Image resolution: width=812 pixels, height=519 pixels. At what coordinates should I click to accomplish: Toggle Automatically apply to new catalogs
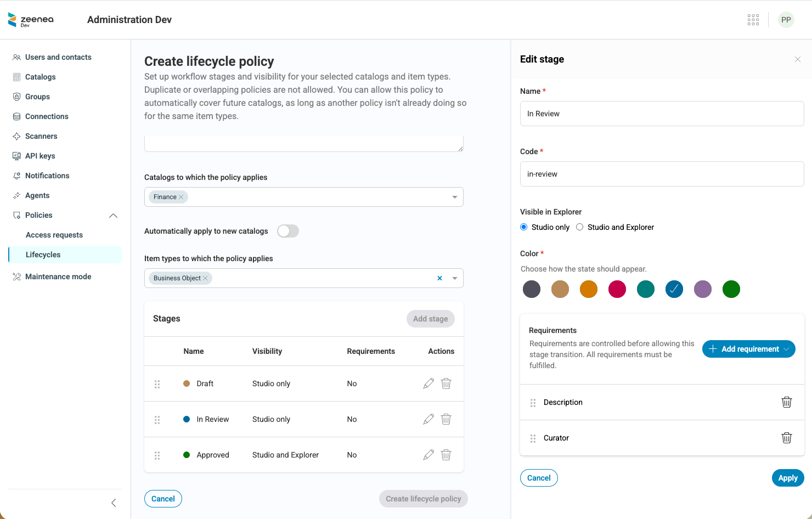[x=288, y=231]
